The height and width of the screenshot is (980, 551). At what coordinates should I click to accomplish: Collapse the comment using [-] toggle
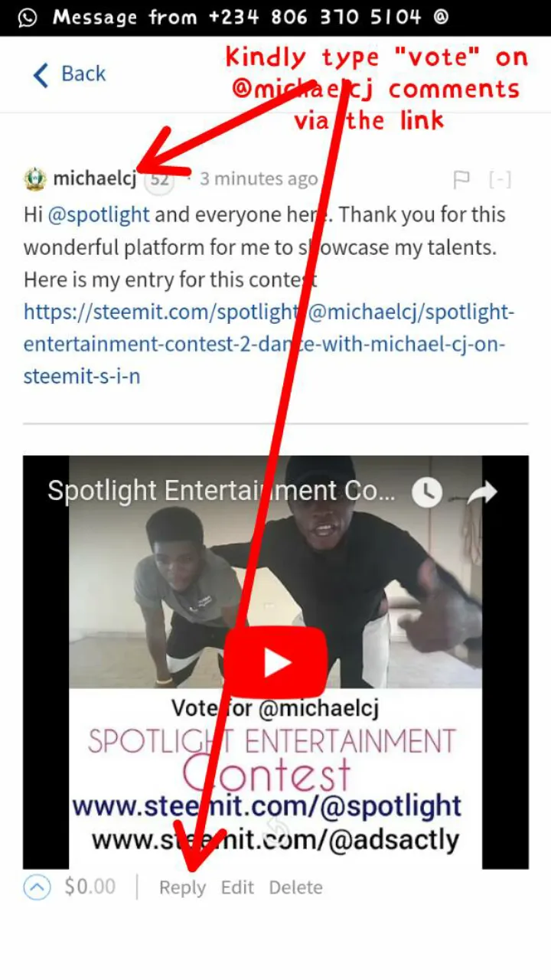coord(500,180)
